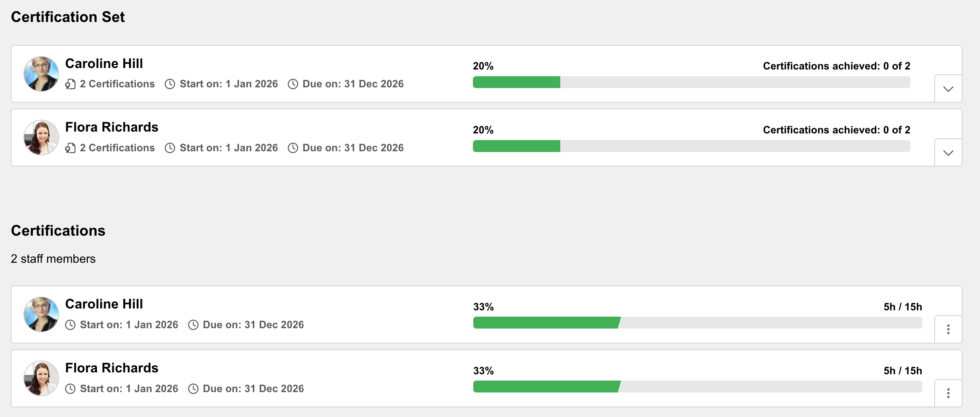Open Caroline Hill's certification three-dot menu
Screen dimensions: 980x417
click(x=948, y=329)
